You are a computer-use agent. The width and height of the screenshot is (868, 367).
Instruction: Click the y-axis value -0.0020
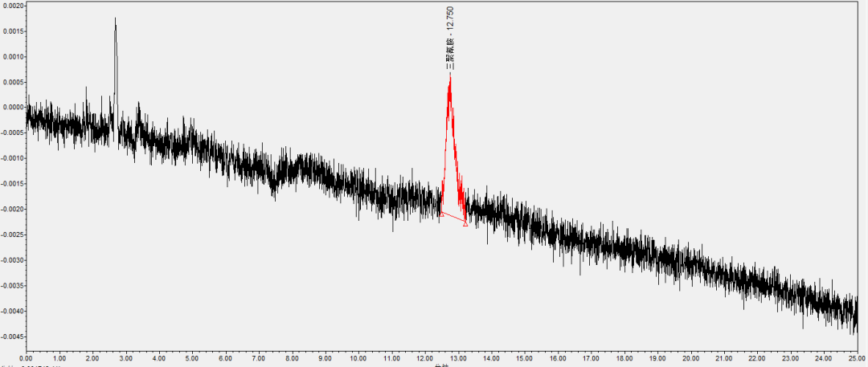tap(11, 210)
